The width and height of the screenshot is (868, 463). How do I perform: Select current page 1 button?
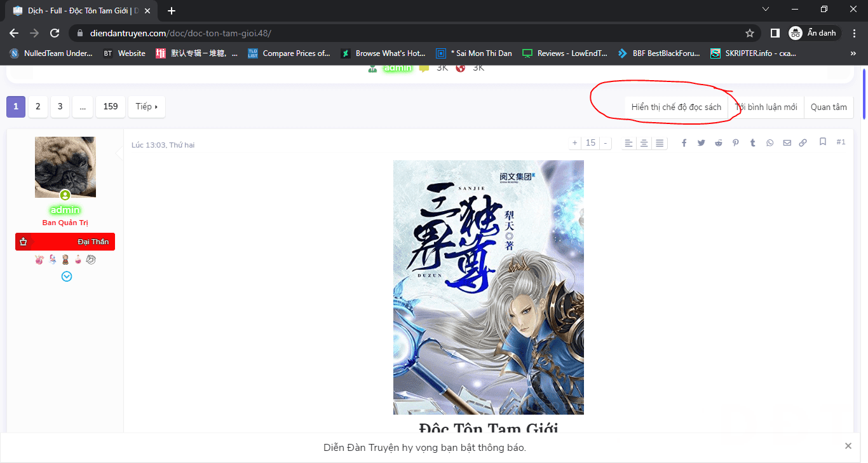pyautogui.click(x=16, y=107)
